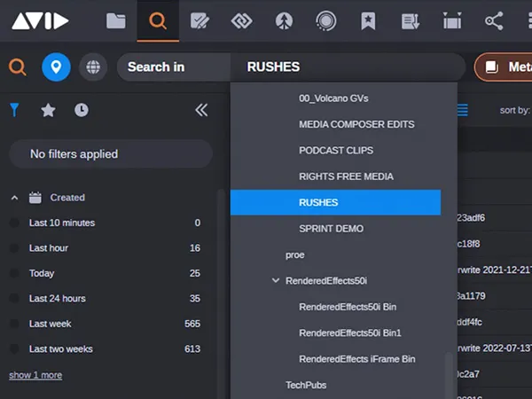Open the linked-diamonds app icon
Screen dimensions: 532x399
[241, 21]
